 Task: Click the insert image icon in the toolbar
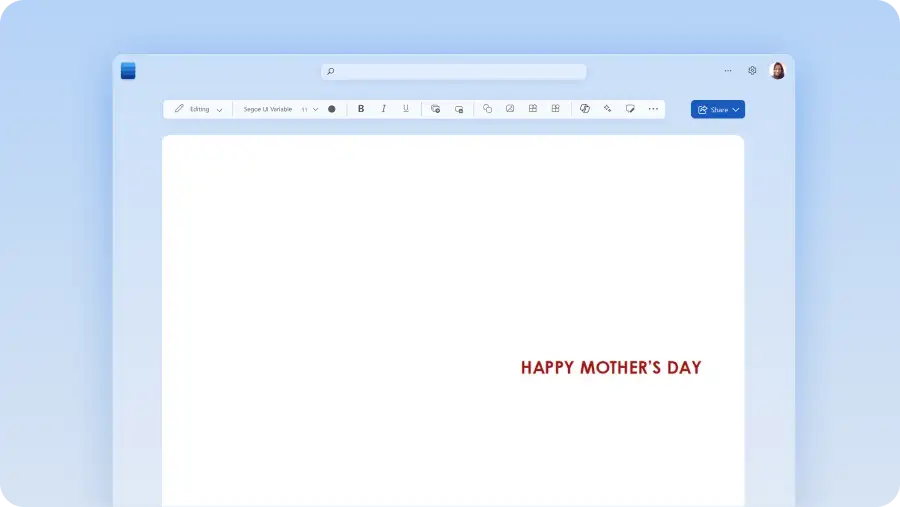point(510,109)
